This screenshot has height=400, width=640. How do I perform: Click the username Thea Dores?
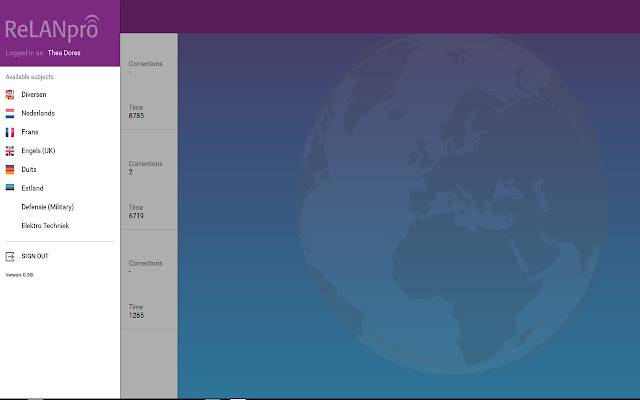64,53
